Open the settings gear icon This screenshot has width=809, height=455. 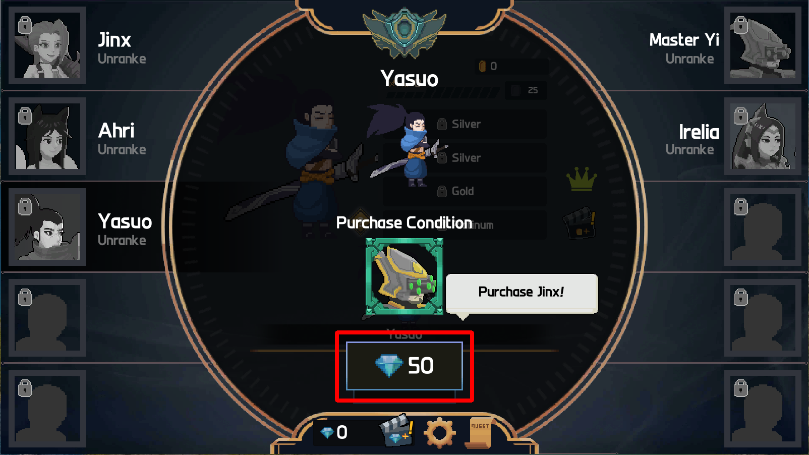tap(440, 432)
